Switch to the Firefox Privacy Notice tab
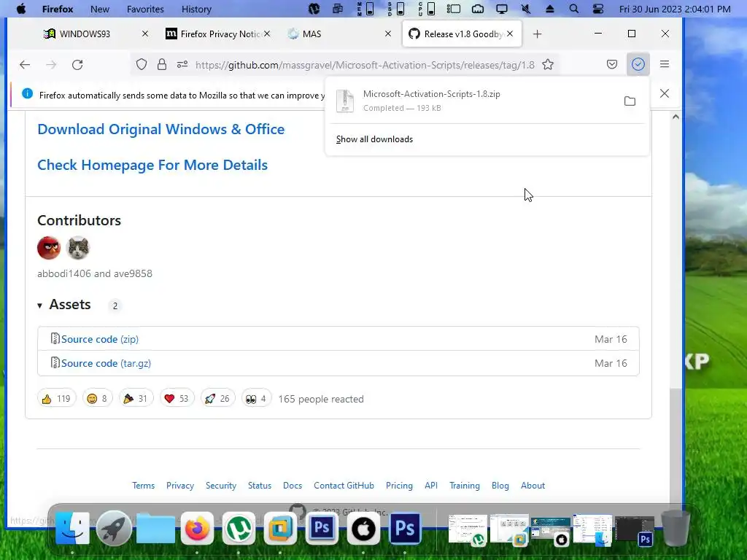Screen dimensions: 747x560 pos(217,34)
